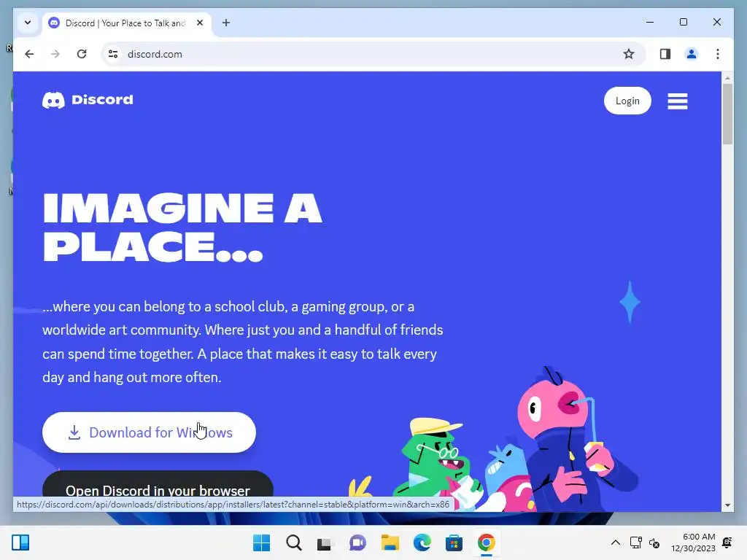Open a new tab with plus button
This screenshot has height=560, width=747.
[226, 23]
